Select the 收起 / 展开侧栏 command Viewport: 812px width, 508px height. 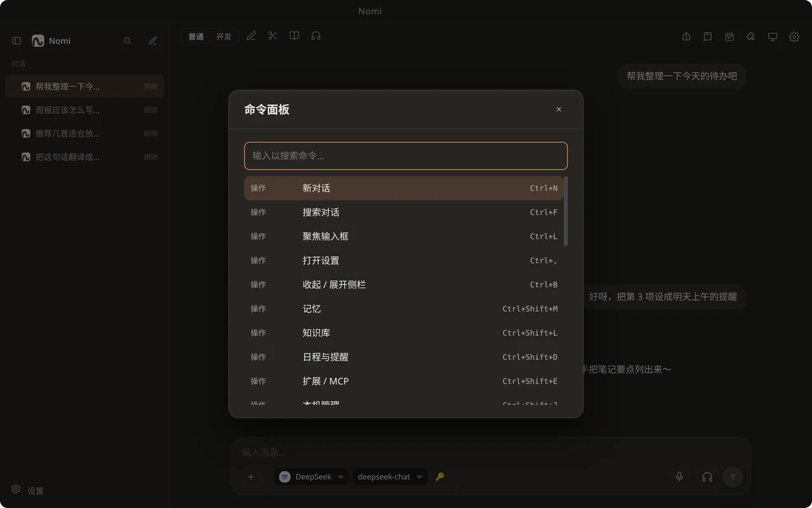[404, 284]
